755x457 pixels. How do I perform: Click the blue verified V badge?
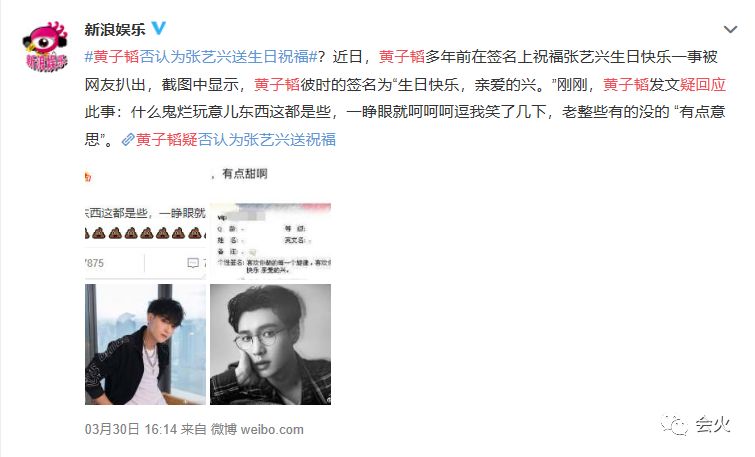(159, 28)
